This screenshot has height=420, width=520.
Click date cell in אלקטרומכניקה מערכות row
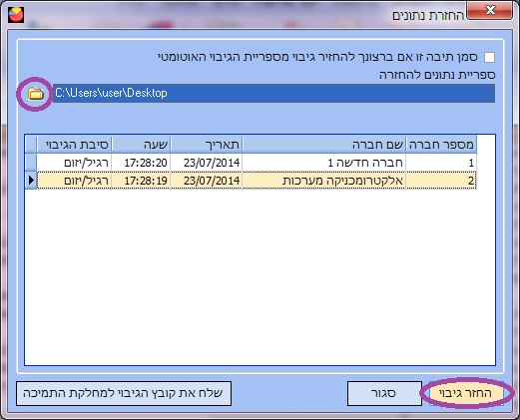click(207, 181)
